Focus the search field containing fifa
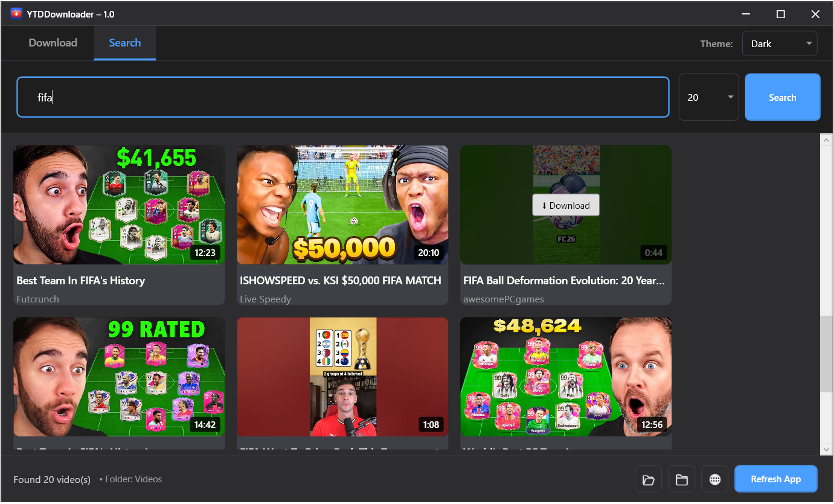 point(343,97)
